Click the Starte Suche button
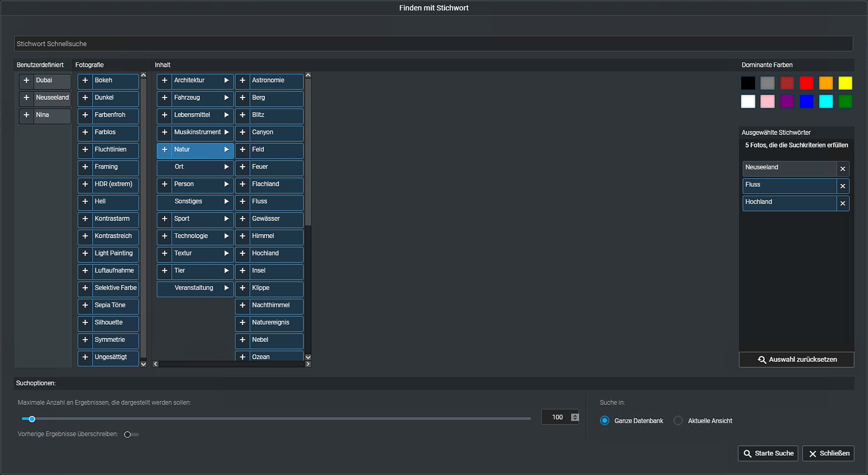The width and height of the screenshot is (868, 475). (768, 453)
